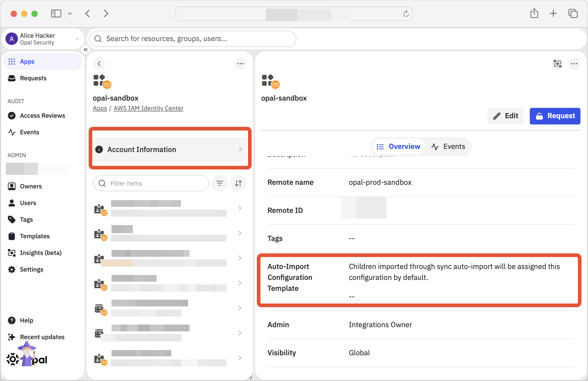Open the Safari tab group dropdown arrow
The height and width of the screenshot is (381, 588).
coord(70,14)
